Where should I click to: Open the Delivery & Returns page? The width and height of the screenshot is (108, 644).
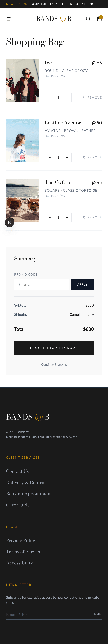26,483
